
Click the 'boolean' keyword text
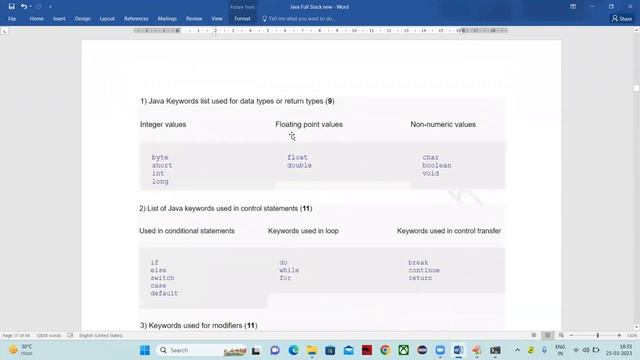tap(437, 165)
